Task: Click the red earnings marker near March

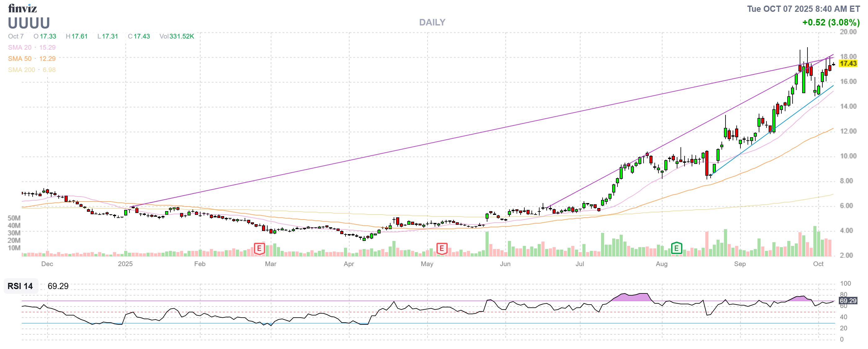Action: pos(259,249)
